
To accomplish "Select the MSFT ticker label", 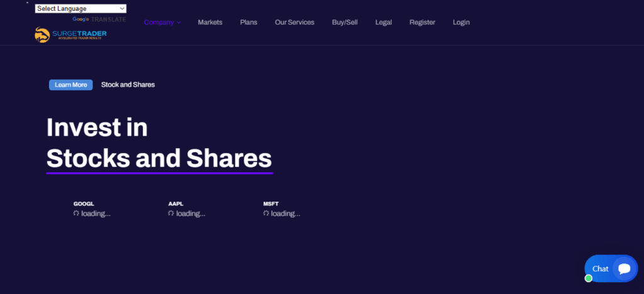I will coord(270,204).
